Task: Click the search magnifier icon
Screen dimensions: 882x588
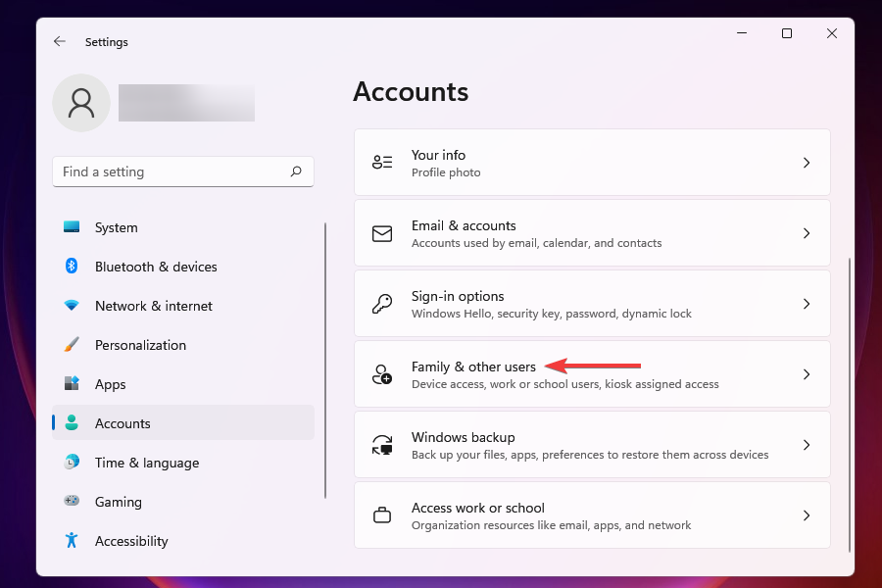Action: [296, 171]
